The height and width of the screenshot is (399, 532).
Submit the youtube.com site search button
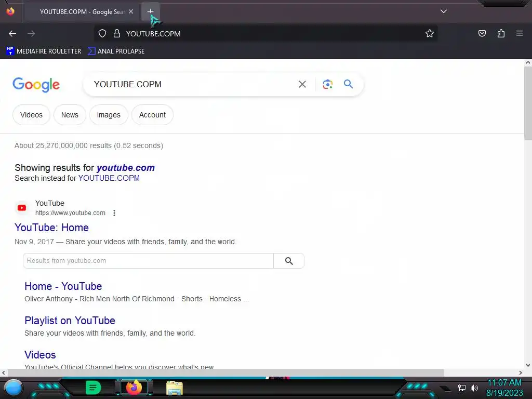[289, 261]
